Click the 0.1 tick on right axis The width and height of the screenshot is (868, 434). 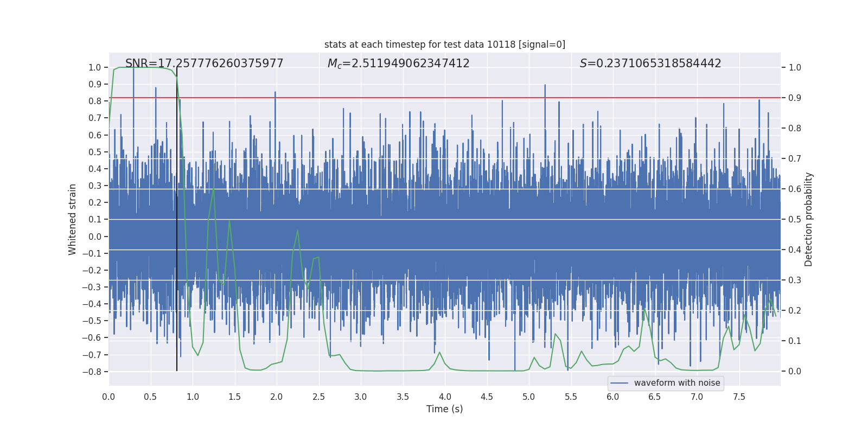tap(795, 341)
